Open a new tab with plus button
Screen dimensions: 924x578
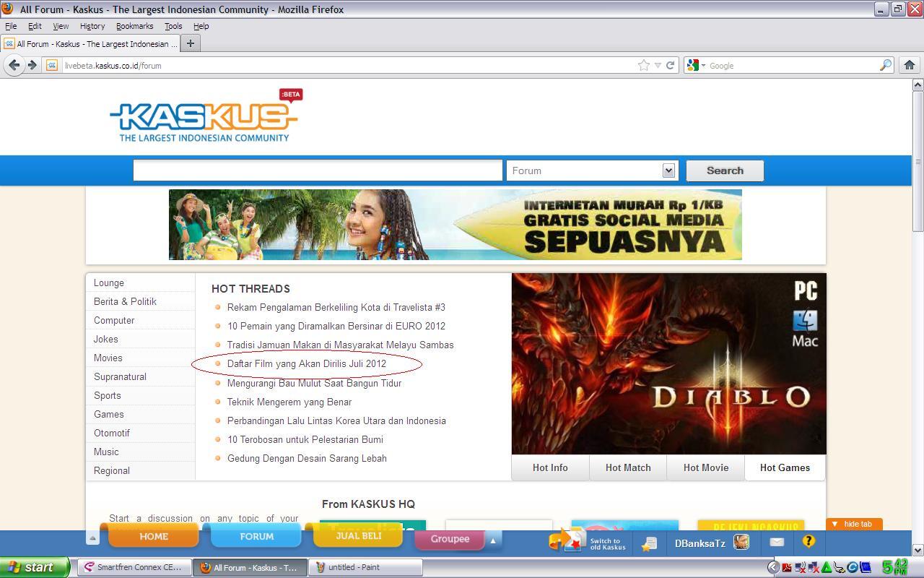pos(191,43)
